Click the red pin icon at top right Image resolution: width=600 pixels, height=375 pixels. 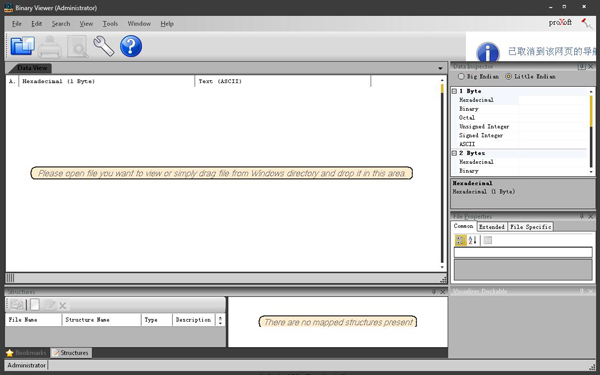click(x=587, y=23)
